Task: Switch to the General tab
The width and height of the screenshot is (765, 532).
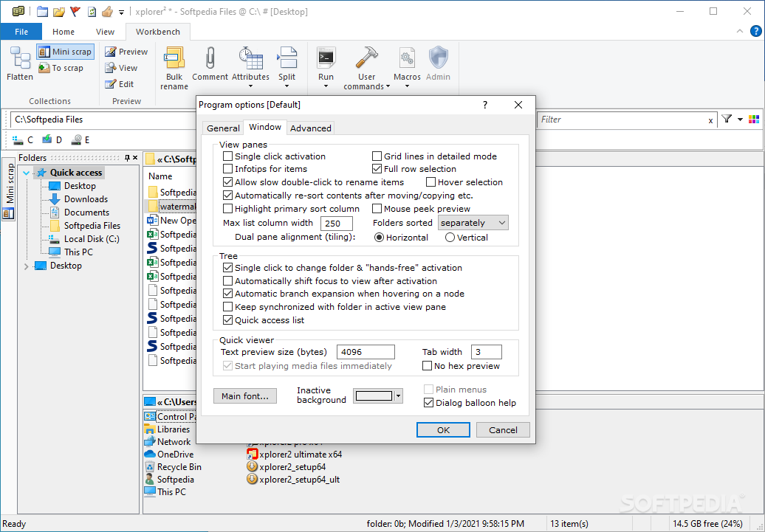Action: pyautogui.click(x=223, y=128)
